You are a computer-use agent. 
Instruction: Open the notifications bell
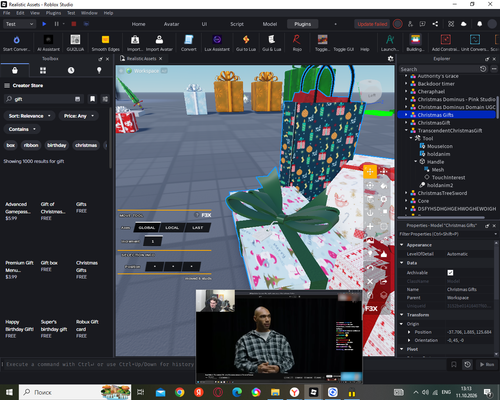(x=479, y=24)
